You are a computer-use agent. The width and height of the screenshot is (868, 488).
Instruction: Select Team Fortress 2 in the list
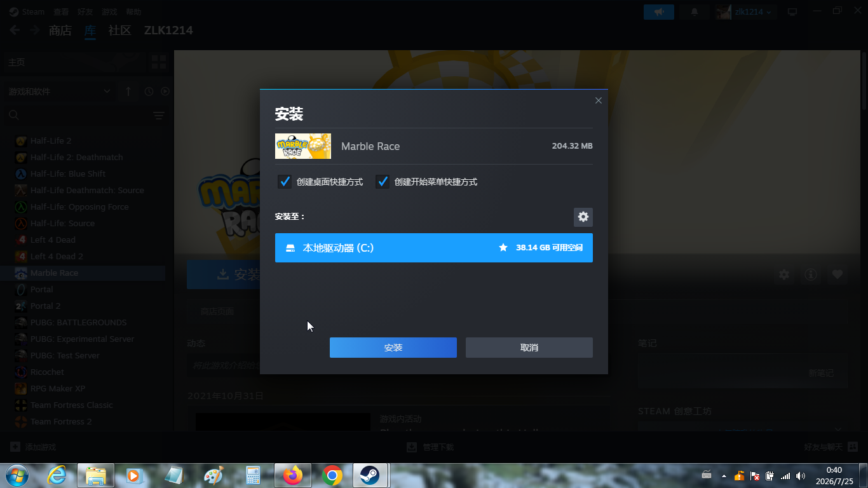pyautogui.click(x=61, y=421)
